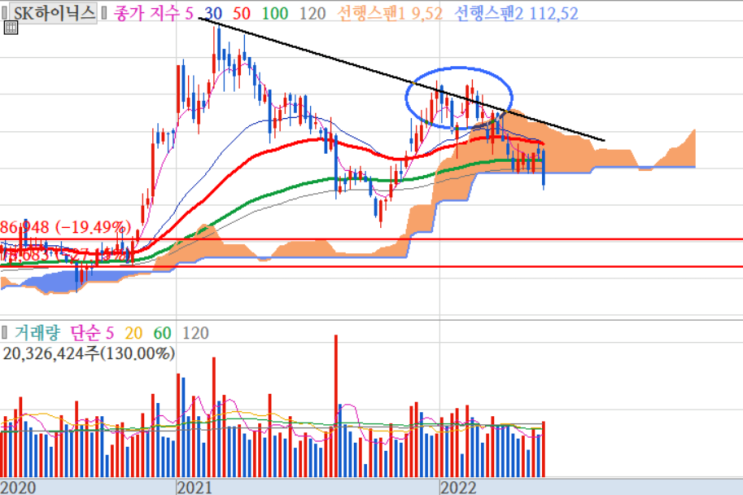The width and height of the screenshot is (743, 495).
Task: Click the 2021 year label on time axis
Action: [194, 487]
